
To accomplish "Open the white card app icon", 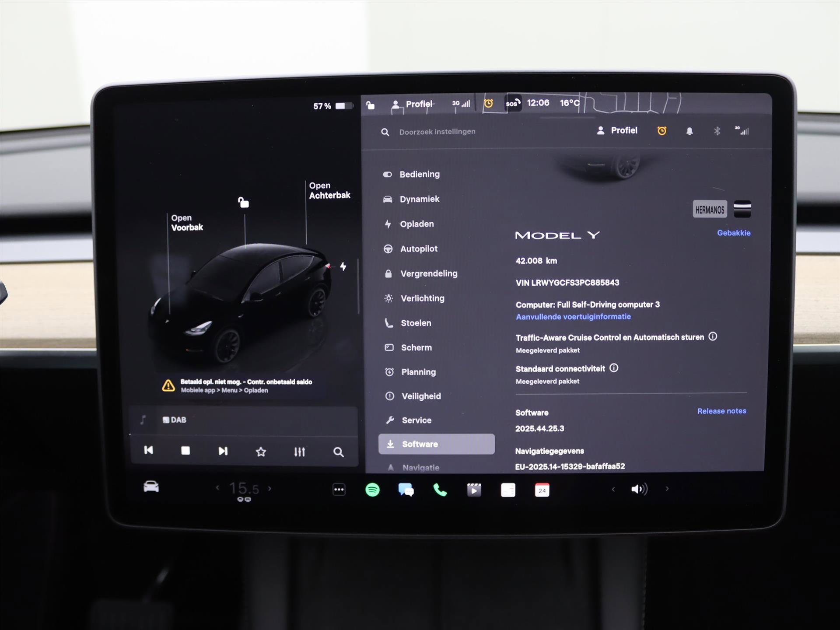I will tap(508, 490).
